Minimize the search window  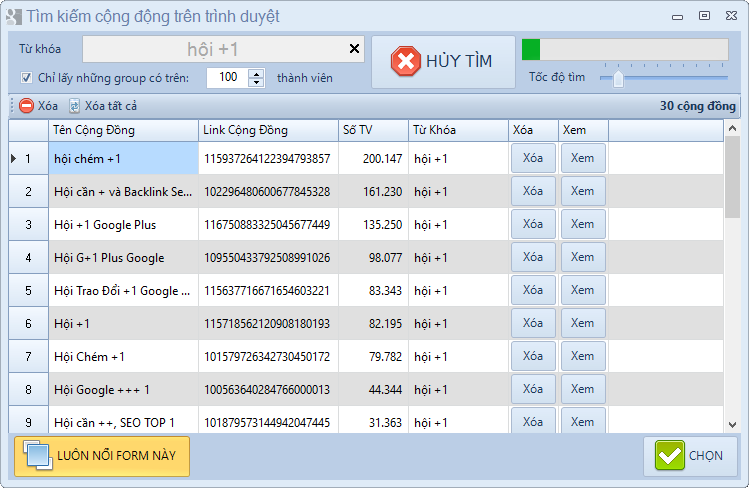pyautogui.click(x=677, y=17)
